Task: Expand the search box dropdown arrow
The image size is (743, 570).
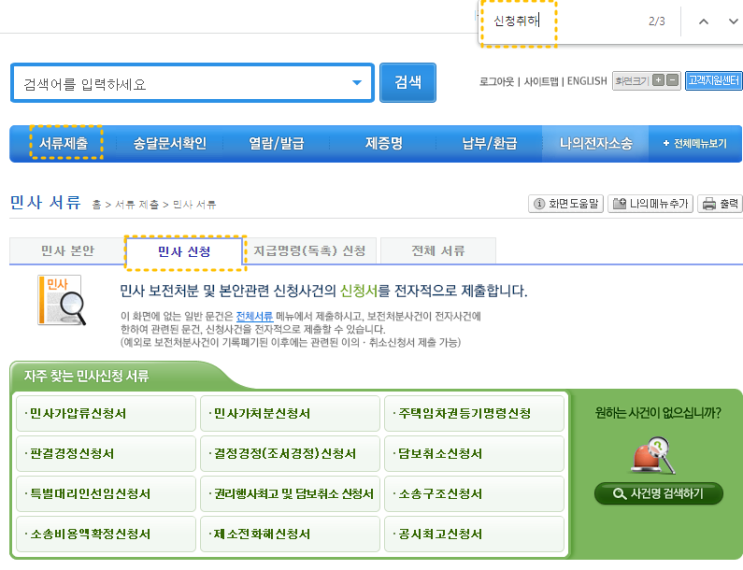Action: point(357,83)
